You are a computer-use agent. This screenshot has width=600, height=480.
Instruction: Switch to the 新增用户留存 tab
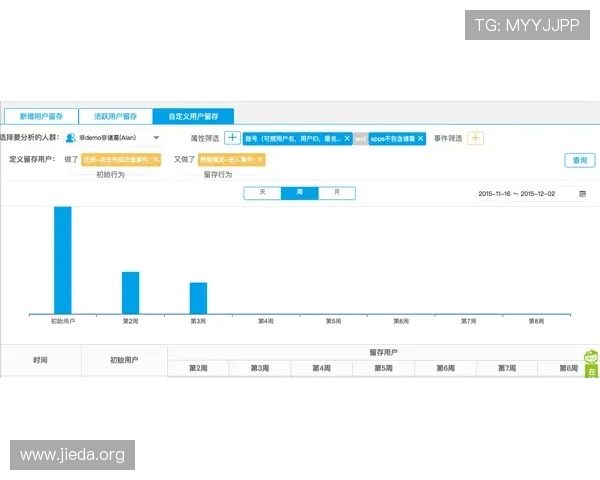[41, 116]
